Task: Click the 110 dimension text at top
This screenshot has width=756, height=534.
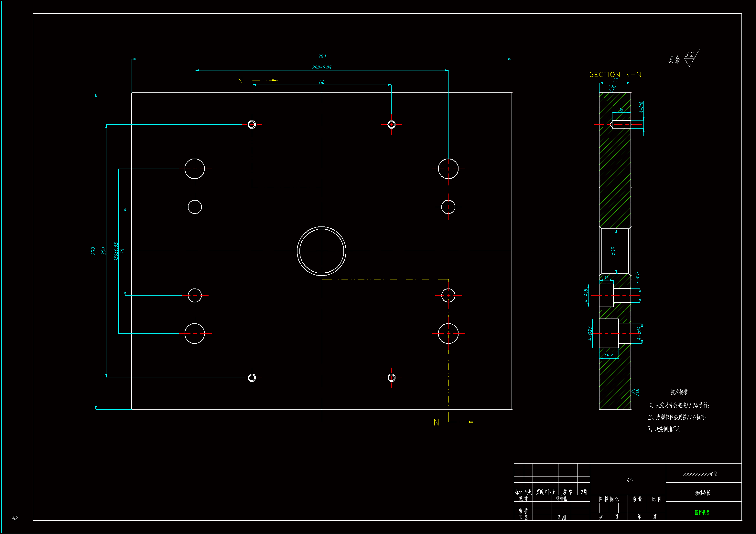Action: pyautogui.click(x=321, y=82)
